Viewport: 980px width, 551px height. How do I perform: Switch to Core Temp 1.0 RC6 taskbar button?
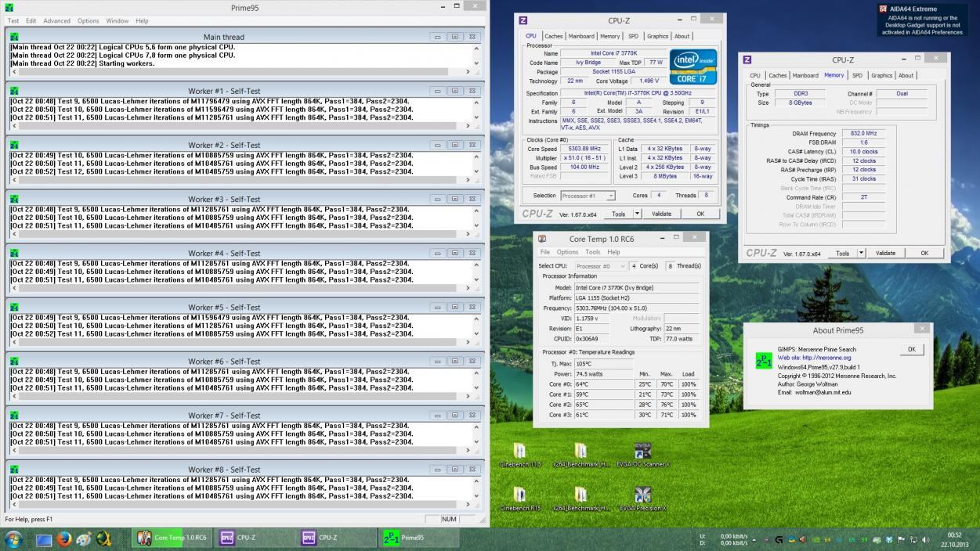click(x=172, y=538)
